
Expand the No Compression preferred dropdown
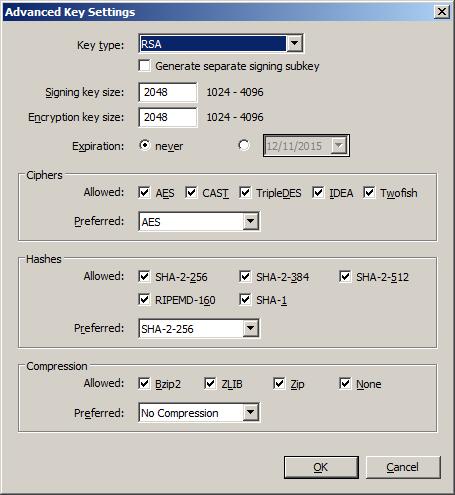[x=199, y=412]
